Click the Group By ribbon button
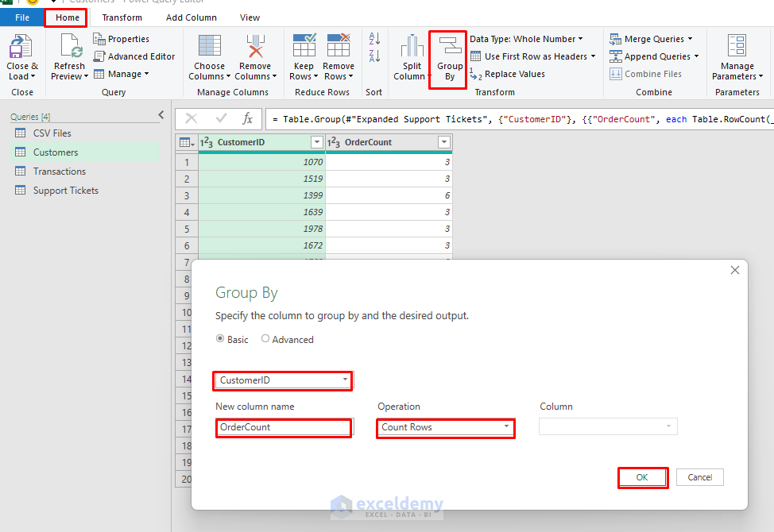This screenshot has width=774, height=532. pyautogui.click(x=448, y=60)
